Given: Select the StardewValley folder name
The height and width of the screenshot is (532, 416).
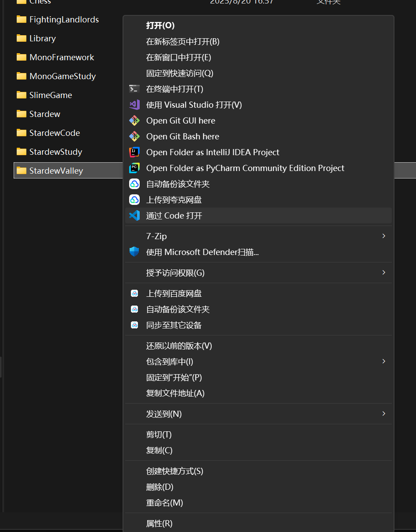Looking at the screenshot, I should pyautogui.click(x=56, y=171).
